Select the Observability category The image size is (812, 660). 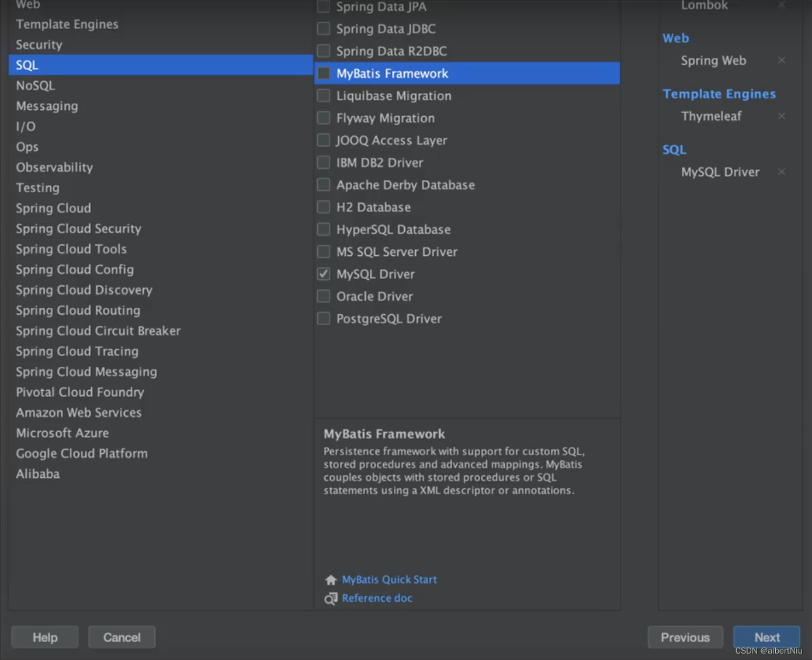pos(161,168)
